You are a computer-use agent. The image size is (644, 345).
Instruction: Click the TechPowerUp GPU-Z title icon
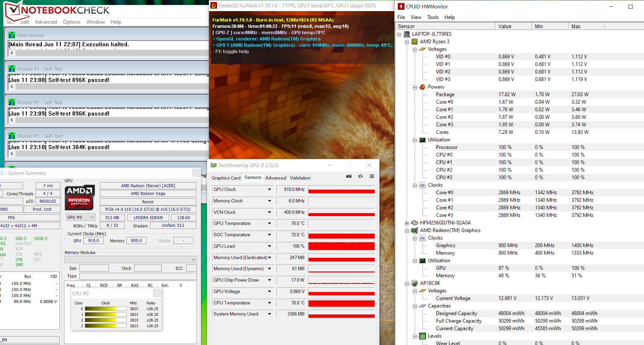pos(213,165)
